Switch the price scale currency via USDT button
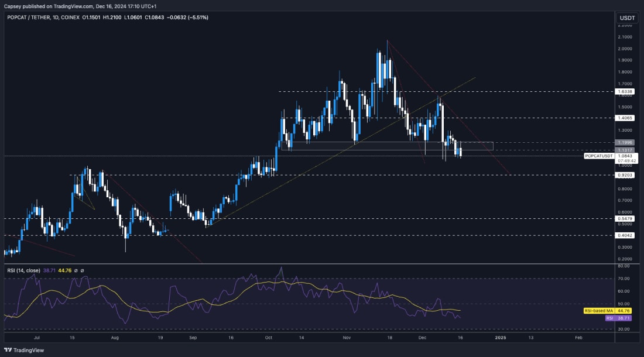 [627, 18]
